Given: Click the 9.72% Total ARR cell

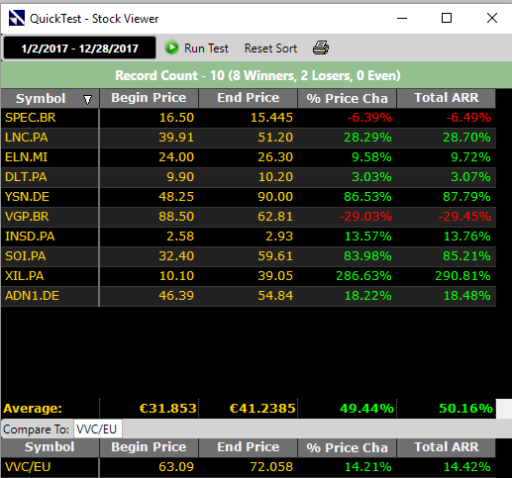Looking at the screenshot, I should (471, 157).
